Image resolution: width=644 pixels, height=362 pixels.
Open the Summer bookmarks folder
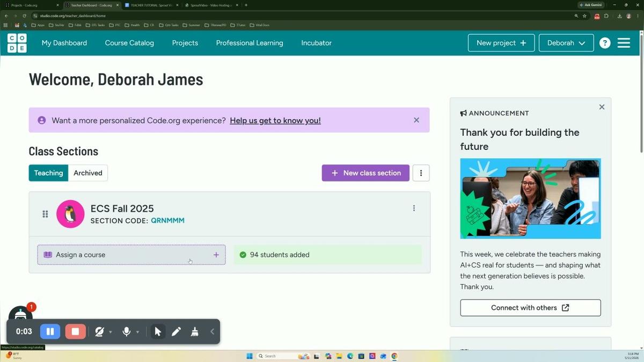point(192,25)
